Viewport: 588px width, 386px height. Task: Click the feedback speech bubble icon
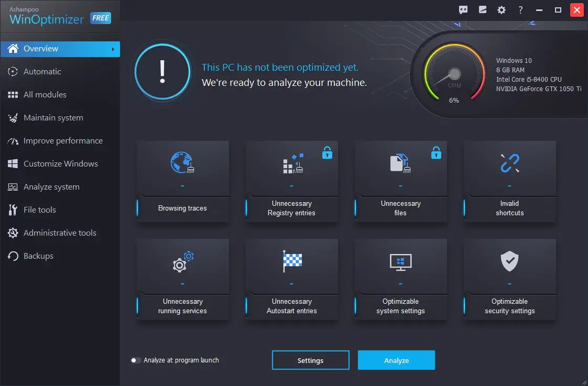coord(463,9)
